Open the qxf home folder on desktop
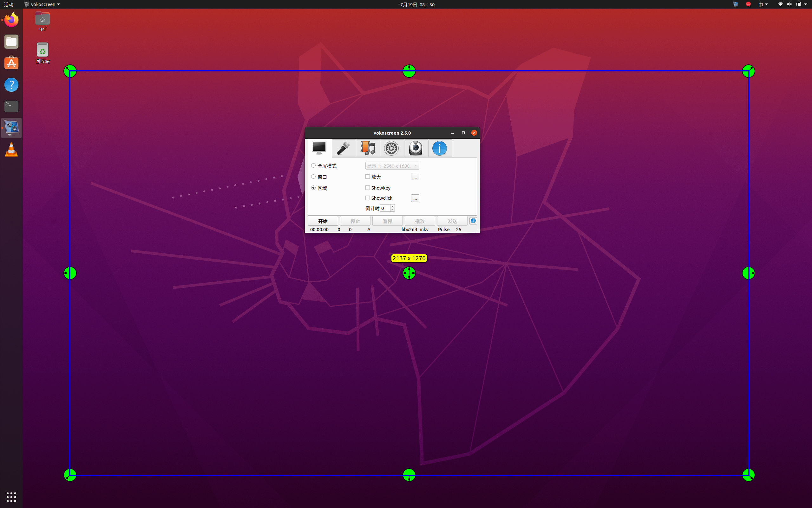Viewport: 812px width, 508px height. point(42,22)
